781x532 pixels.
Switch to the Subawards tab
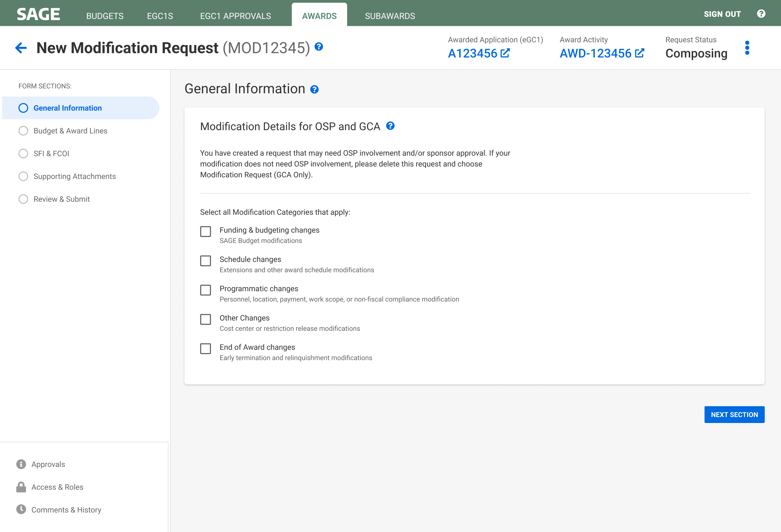click(x=389, y=16)
